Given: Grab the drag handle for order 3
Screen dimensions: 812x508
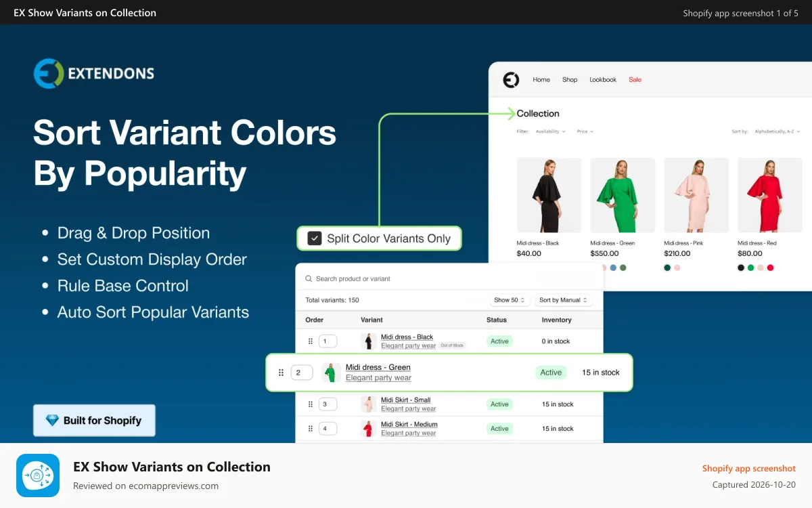Looking at the screenshot, I should tap(311, 404).
